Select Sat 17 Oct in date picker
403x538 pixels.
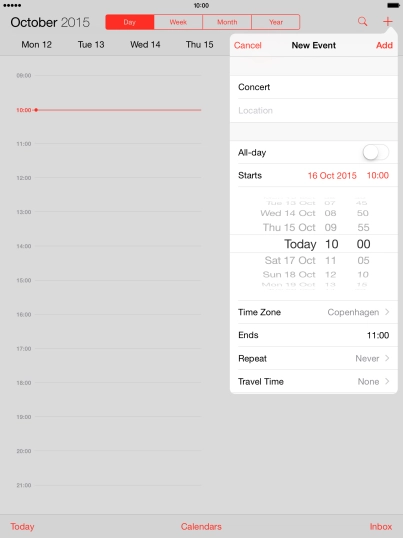pos(290,260)
